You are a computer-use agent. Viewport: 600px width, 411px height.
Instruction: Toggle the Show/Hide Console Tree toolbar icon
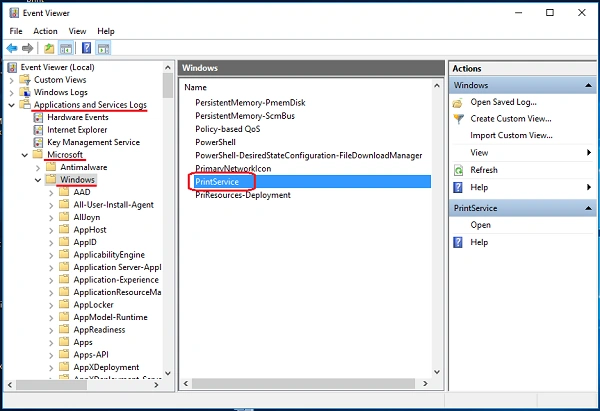pos(66,48)
